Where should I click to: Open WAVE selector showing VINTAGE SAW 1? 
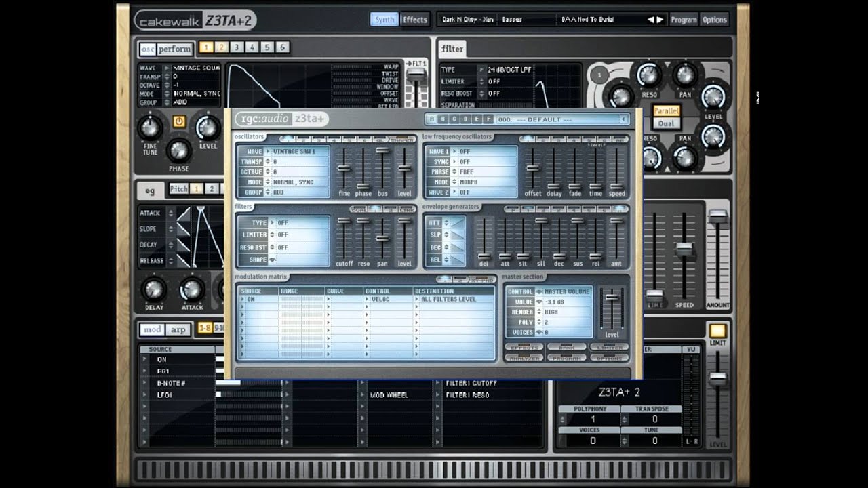(x=268, y=152)
